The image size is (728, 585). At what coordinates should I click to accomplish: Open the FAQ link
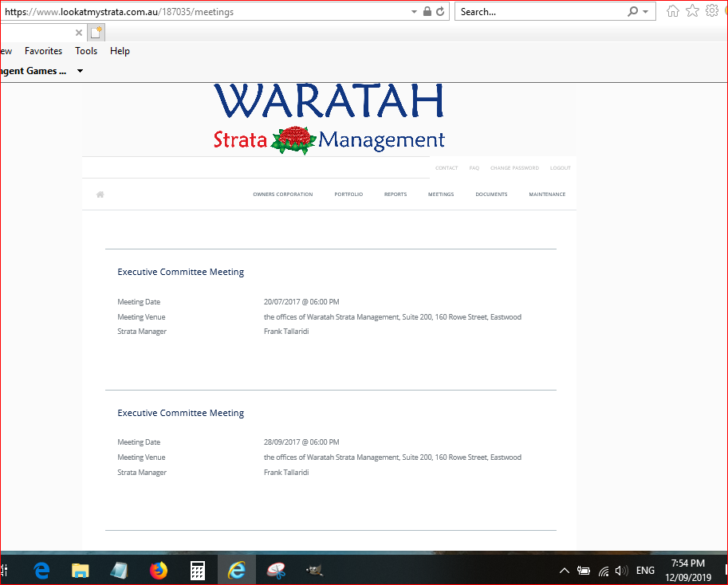point(474,168)
